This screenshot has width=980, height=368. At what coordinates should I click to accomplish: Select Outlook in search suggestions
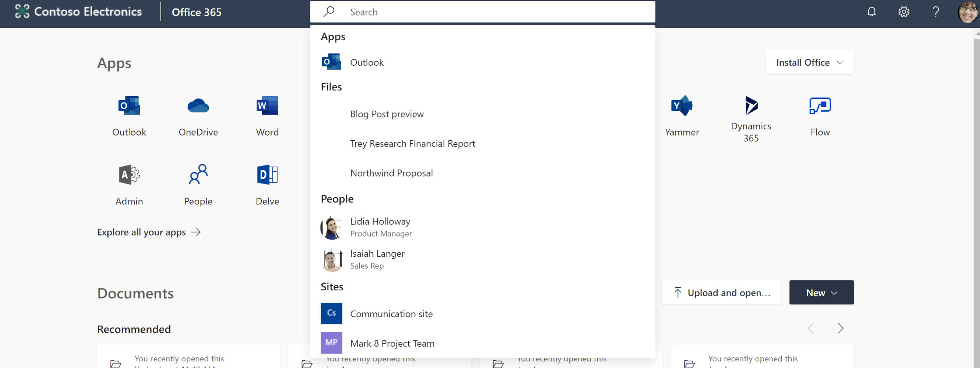(482, 62)
